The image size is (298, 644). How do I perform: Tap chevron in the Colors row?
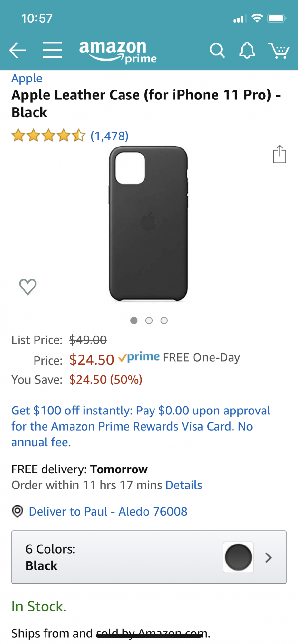pos(268,557)
